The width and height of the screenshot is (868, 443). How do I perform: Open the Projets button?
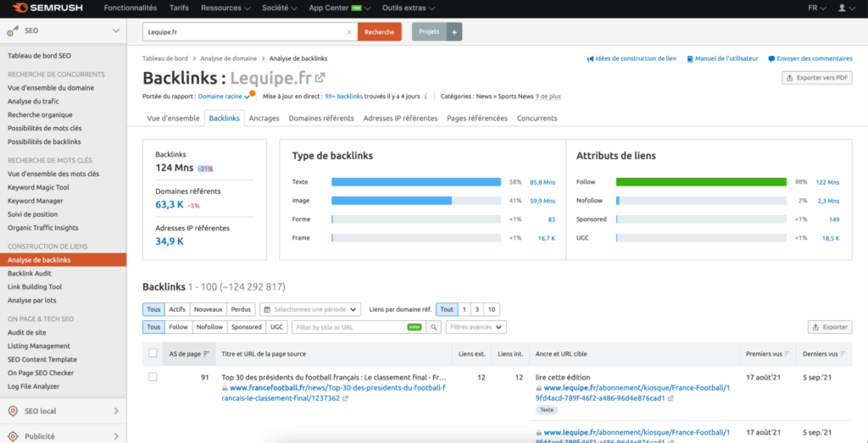tap(429, 32)
